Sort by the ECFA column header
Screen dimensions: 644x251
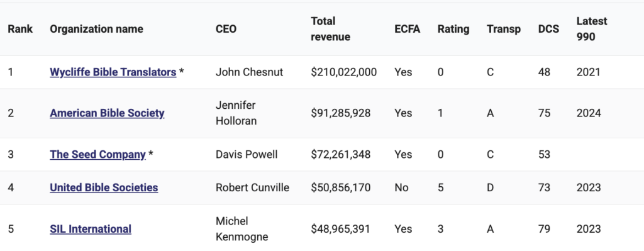tap(408, 29)
